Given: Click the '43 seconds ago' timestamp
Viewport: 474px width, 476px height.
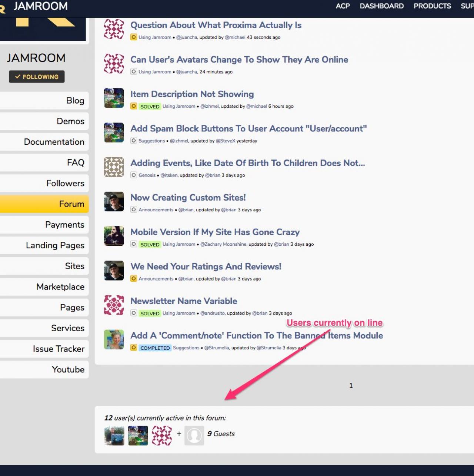Looking at the screenshot, I should (x=264, y=37).
